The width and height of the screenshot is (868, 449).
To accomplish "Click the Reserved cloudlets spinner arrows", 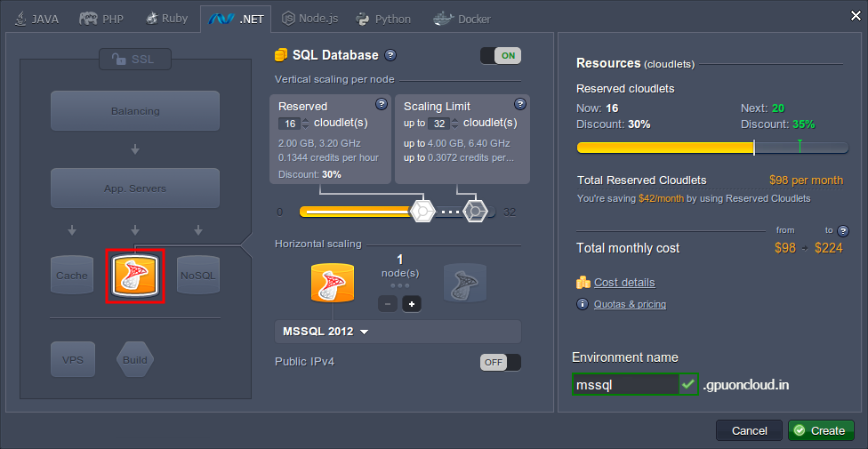I will [x=306, y=124].
